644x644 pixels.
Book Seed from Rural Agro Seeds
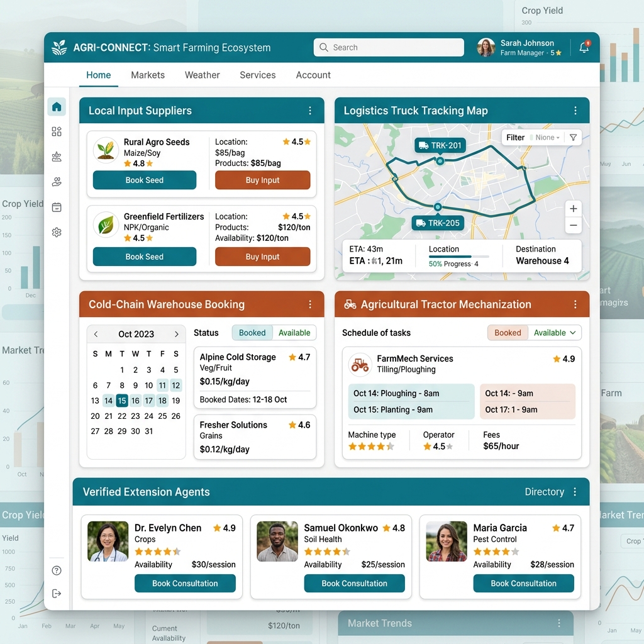pyautogui.click(x=145, y=180)
